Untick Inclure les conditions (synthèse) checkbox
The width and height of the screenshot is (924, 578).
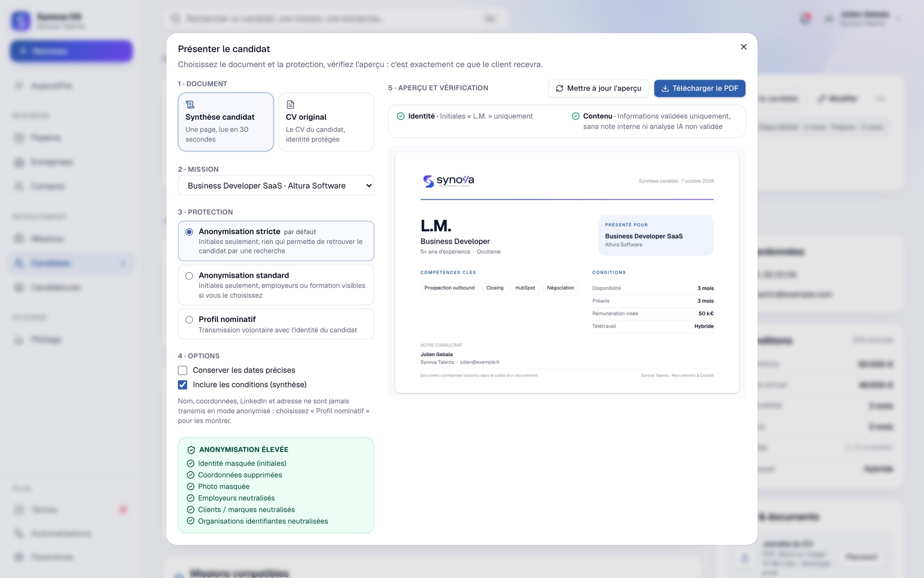tap(182, 385)
